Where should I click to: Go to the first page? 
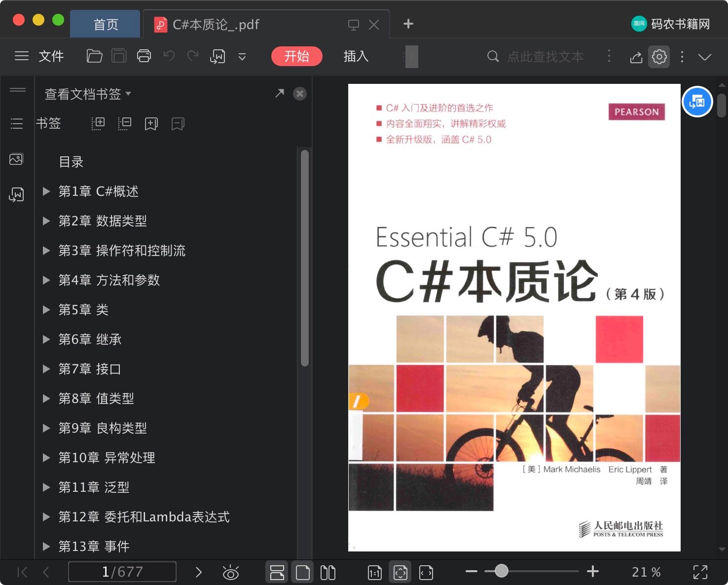[x=22, y=572]
